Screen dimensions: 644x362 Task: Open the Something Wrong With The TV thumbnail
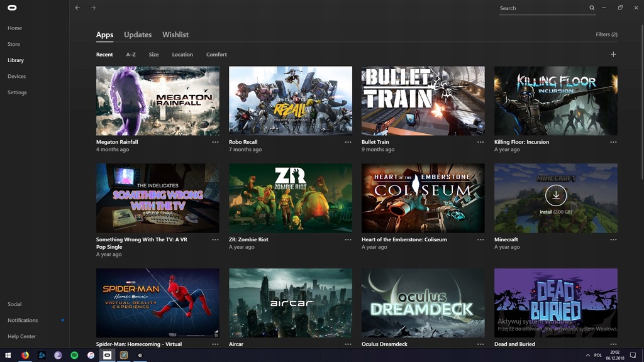158,198
